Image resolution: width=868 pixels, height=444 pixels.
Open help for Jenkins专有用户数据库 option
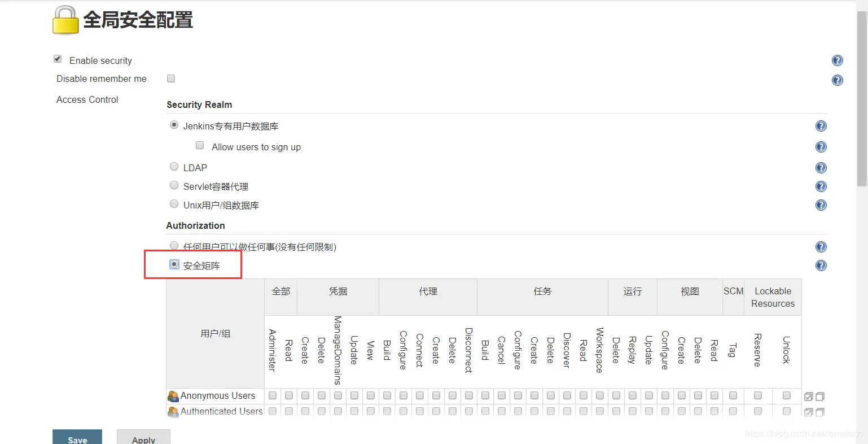(821, 126)
